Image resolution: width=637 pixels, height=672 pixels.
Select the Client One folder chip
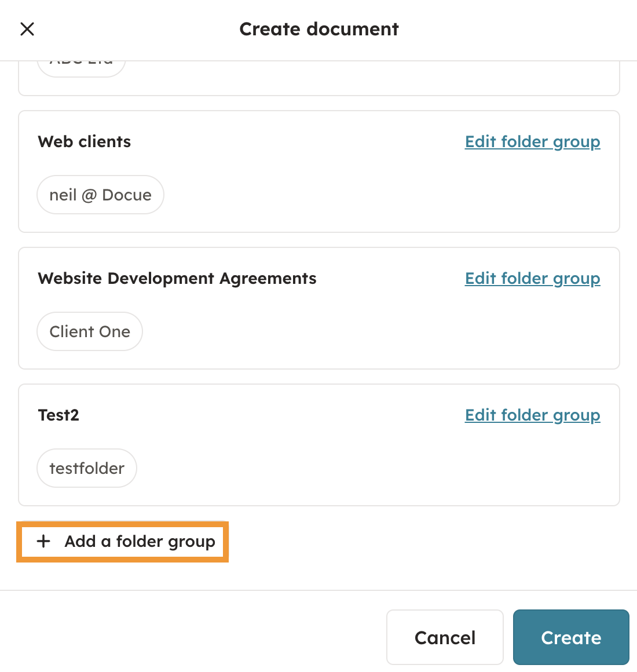click(90, 332)
